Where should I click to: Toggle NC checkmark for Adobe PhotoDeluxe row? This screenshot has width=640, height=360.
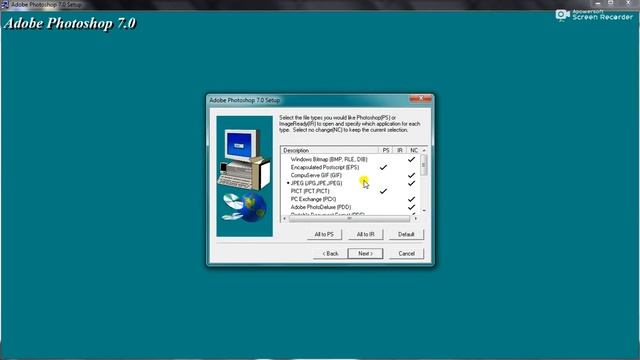tap(411, 207)
